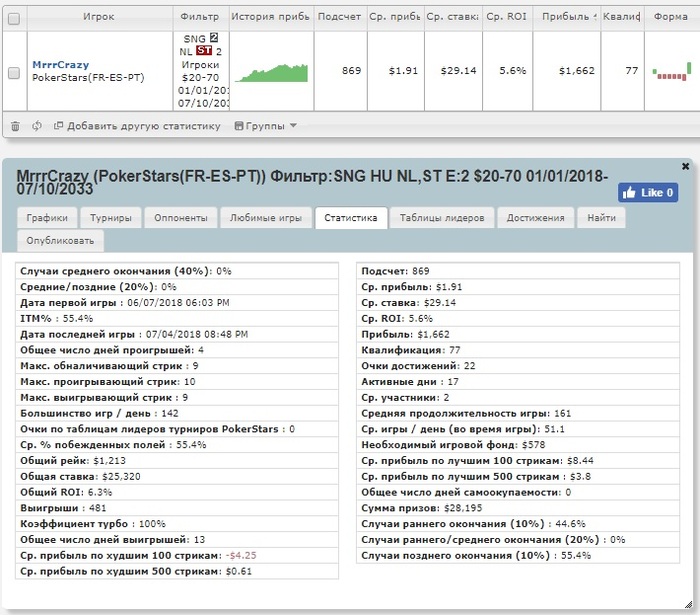Switch to the Графики tab
The width and height of the screenshot is (700, 615).
[x=47, y=218]
